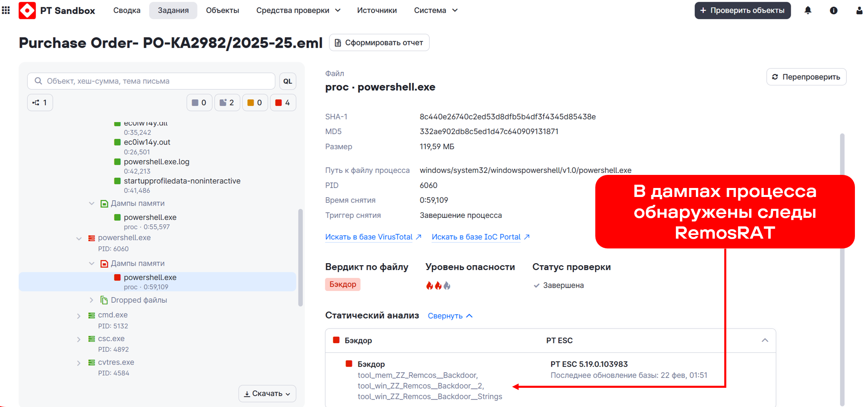The width and height of the screenshot is (868, 407).
Task: Toggle the red dangerous objects filter
Action: [283, 103]
